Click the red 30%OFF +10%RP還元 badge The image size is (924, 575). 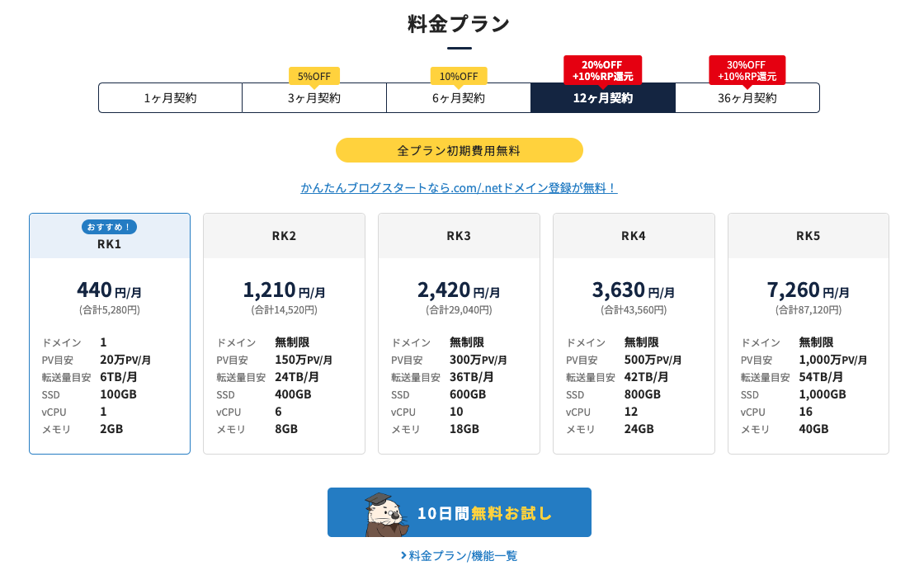747,70
